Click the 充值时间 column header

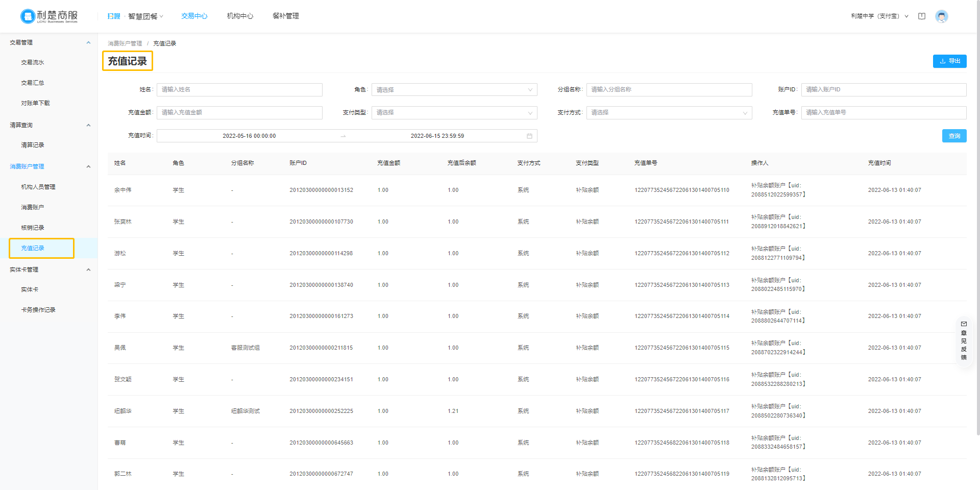pos(879,163)
